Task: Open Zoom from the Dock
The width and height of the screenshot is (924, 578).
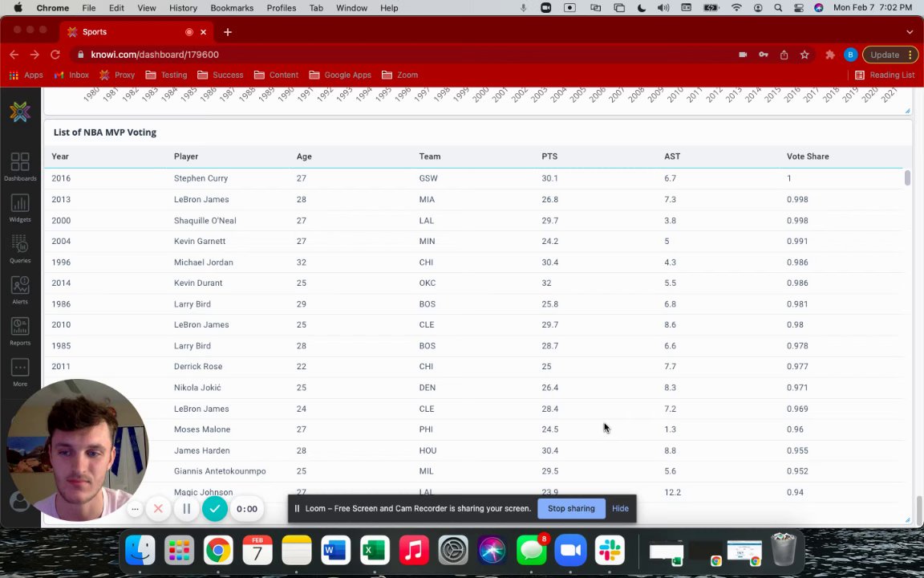Action: [x=570, y=550]
